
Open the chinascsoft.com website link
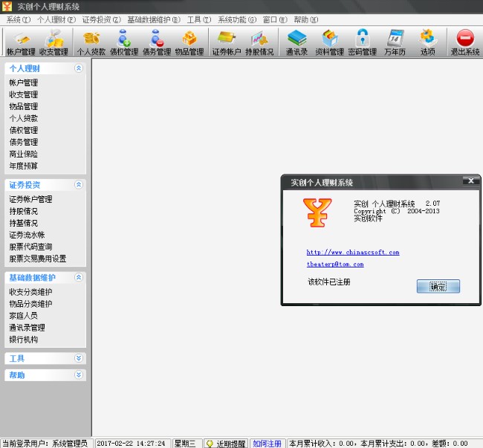pos(353,252)
